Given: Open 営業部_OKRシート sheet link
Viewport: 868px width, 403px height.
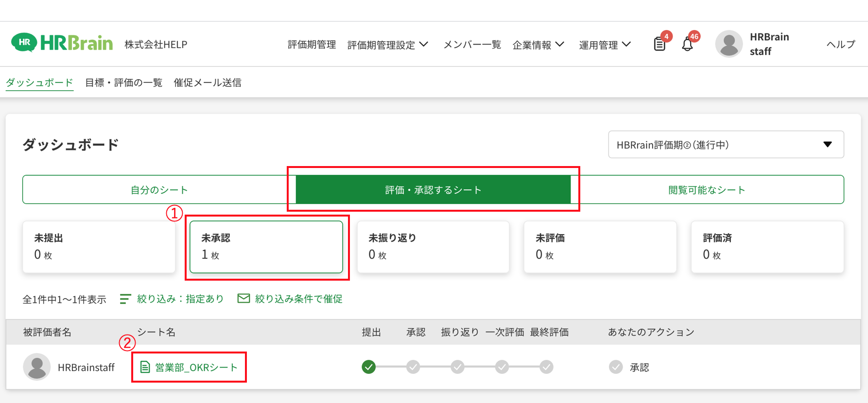Looking at the screenshot, I should 196,368.
